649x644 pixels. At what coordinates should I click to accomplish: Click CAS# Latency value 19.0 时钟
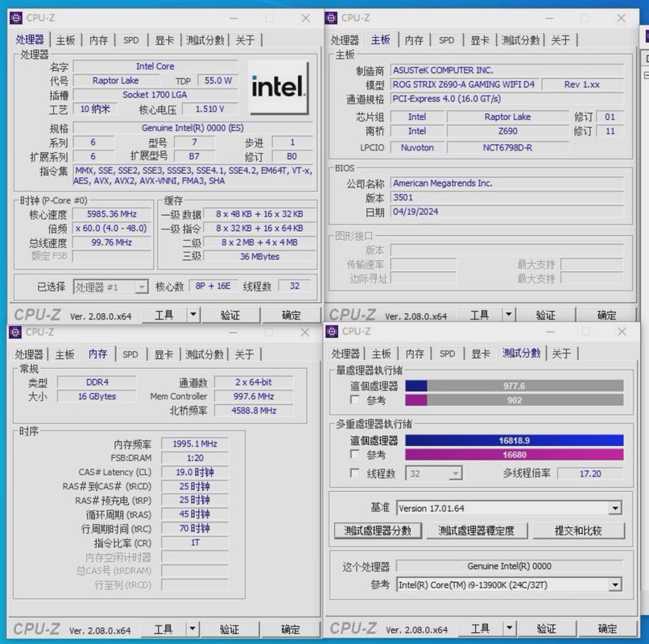(195, 473)
